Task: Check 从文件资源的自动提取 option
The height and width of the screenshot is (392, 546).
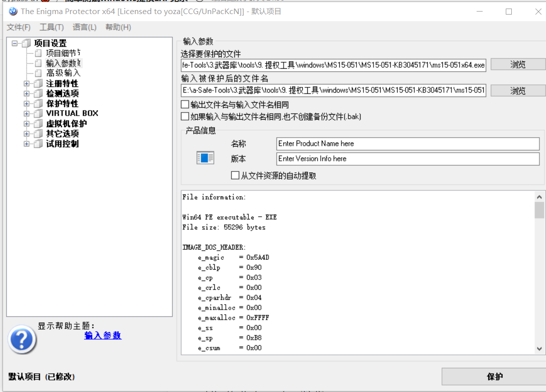Action: pos(235,175)
